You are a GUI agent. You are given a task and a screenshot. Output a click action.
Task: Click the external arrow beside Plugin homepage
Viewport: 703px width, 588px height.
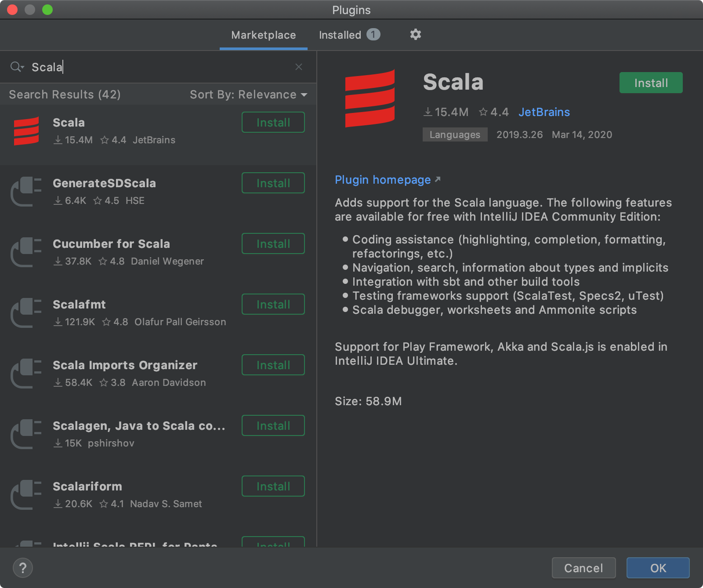pos(438,179)
